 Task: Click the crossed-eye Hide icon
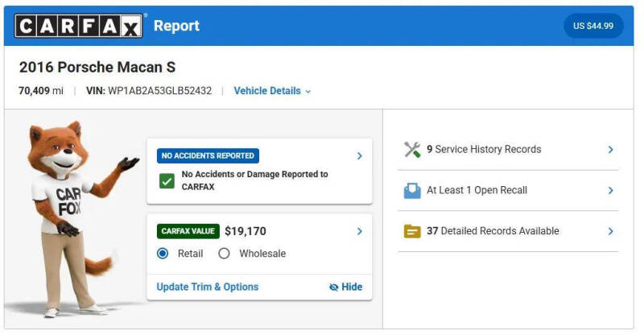[x=334, y=287]
